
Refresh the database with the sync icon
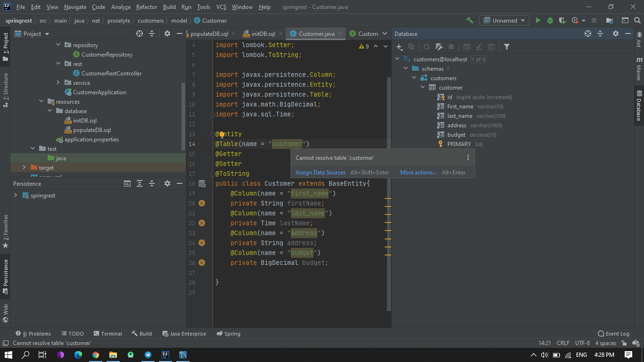426,47
